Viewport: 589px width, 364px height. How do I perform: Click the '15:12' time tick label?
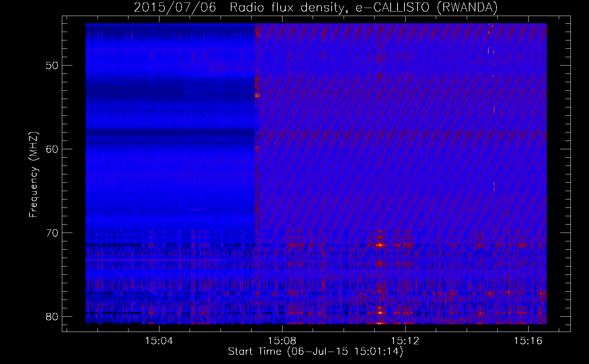pyautogui.click(x=405, y=341)
